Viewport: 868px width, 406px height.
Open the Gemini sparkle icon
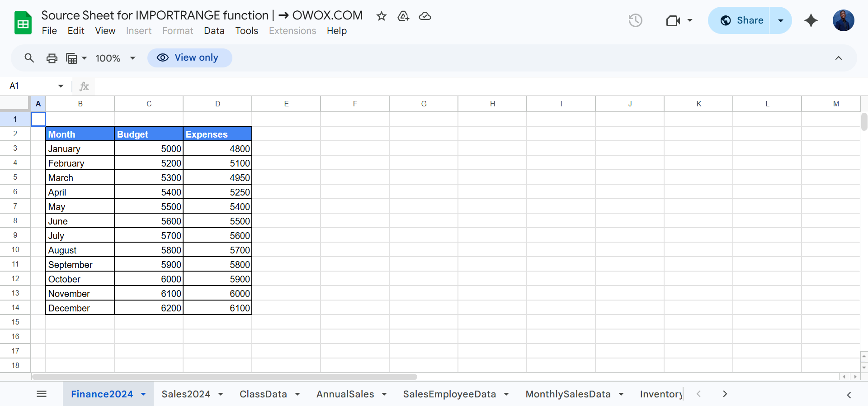coord(811,20)
